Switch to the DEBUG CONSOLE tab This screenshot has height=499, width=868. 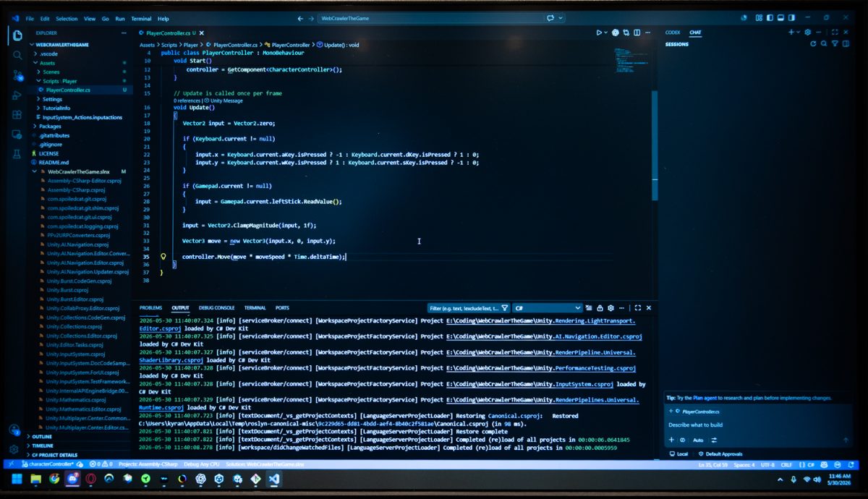tap(216, 308)
